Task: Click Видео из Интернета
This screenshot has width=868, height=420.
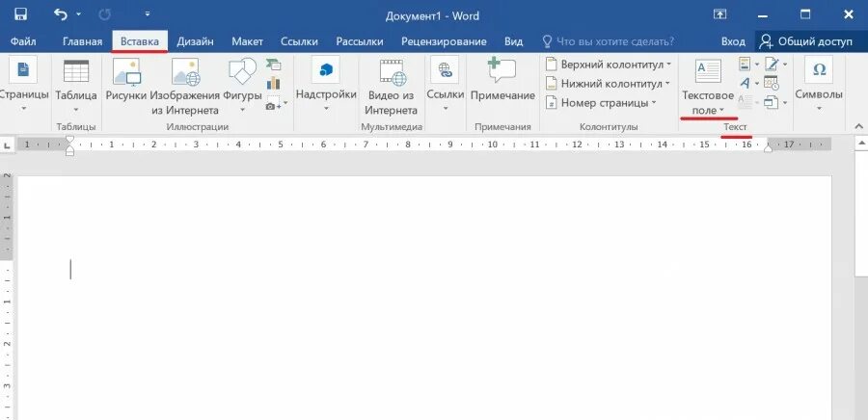Action: [x=392, y=86]
